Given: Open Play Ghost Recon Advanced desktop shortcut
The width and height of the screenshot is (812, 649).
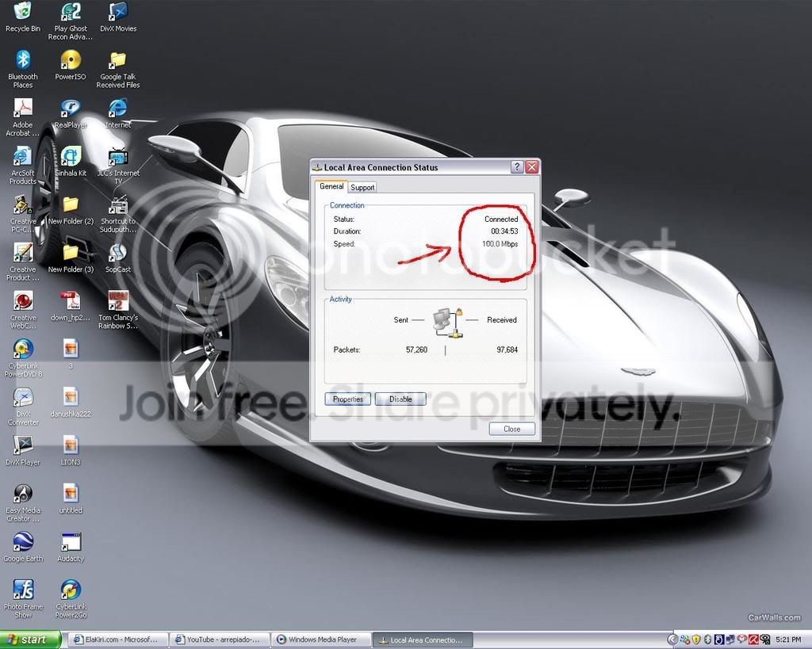Looking at the screenshot, I should coord(71,21).
